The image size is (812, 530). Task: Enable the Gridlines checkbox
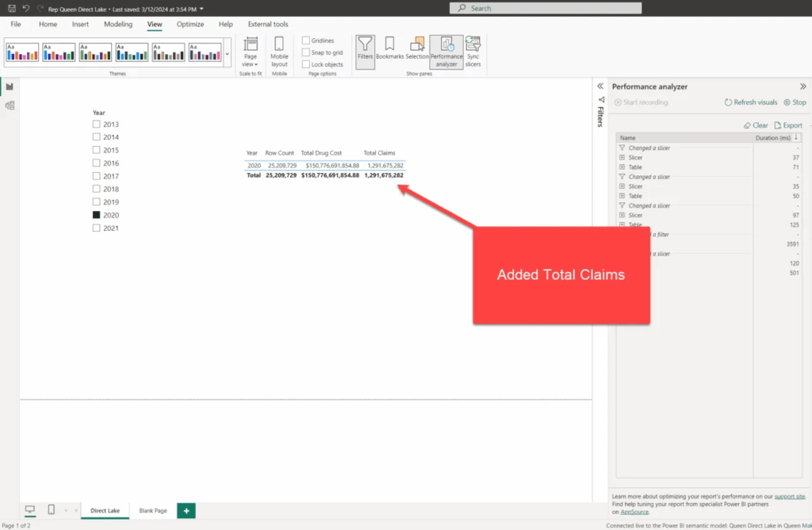[306, 40]
